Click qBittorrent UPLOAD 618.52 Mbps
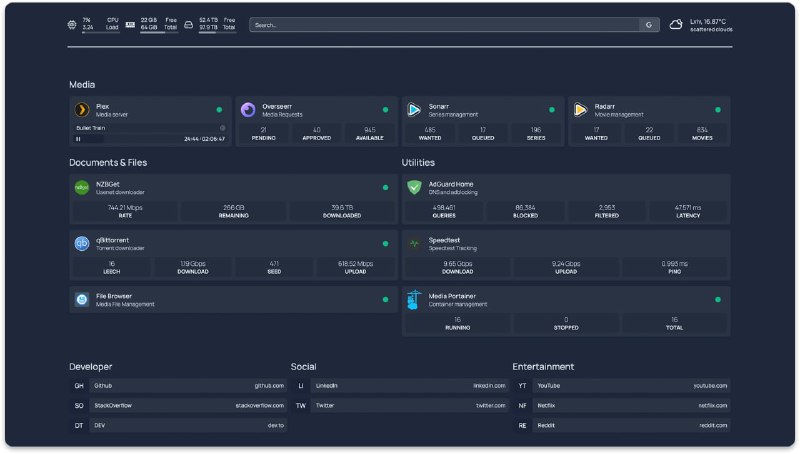Screen dimensions: 800x454 coord(356,267)
